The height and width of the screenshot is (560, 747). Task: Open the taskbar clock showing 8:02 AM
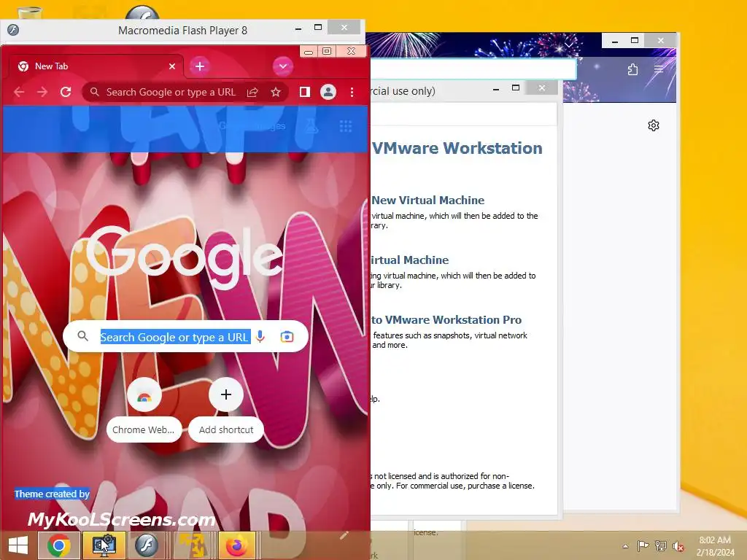click(715, 546)
